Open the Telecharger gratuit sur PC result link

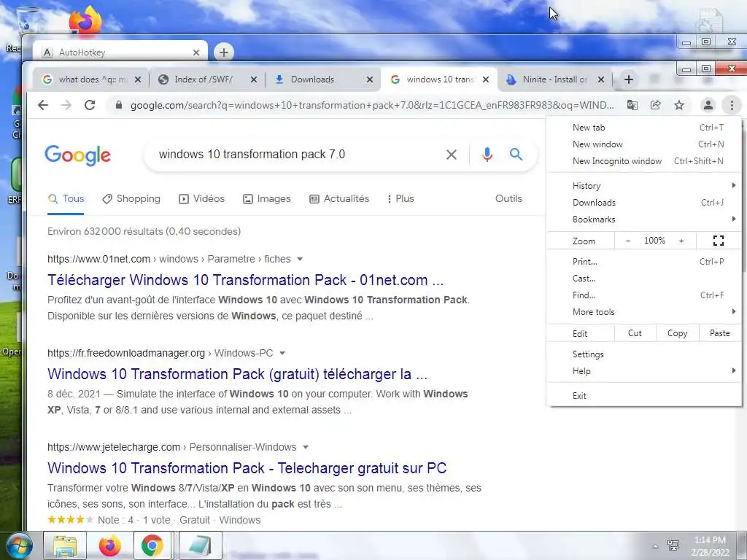click(x=247, y=468)
